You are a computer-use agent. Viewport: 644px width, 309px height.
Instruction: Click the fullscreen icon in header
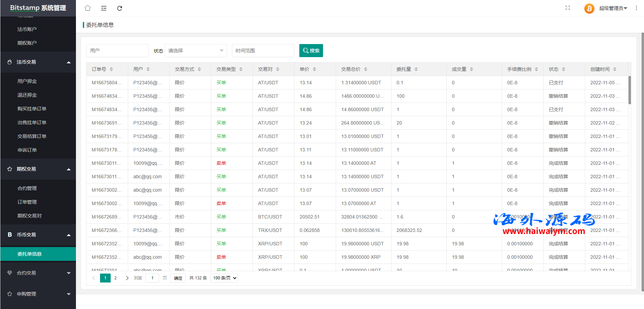pyautogui.click(x=568, y=8)
